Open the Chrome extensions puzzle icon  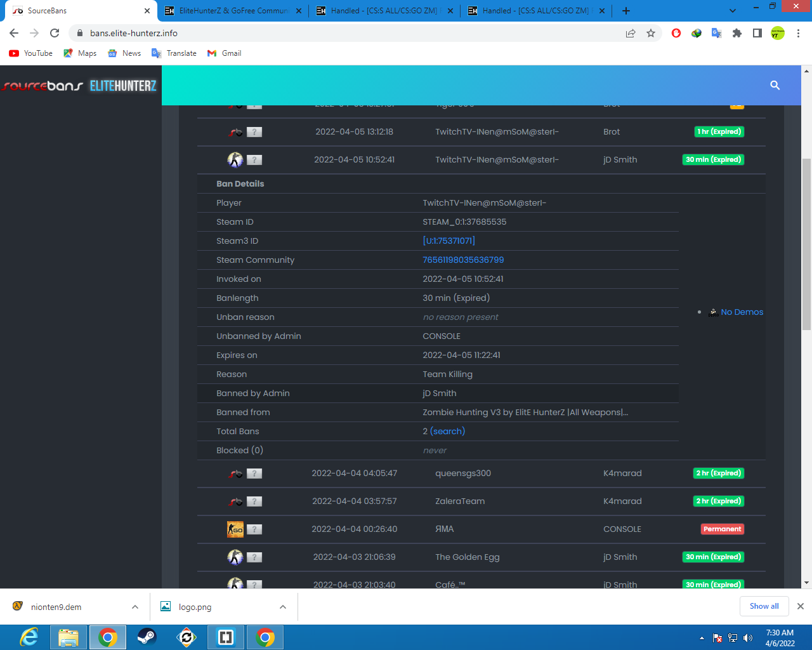coord(737,33)
